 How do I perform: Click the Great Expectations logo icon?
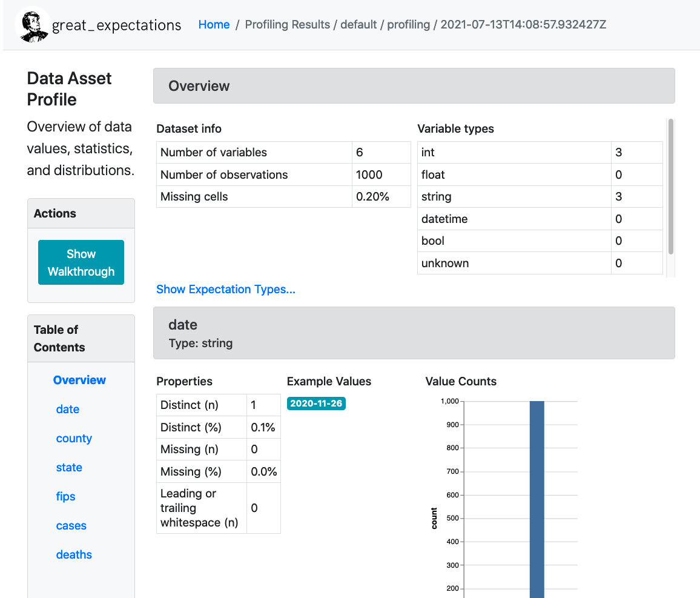tap(31, 25)
